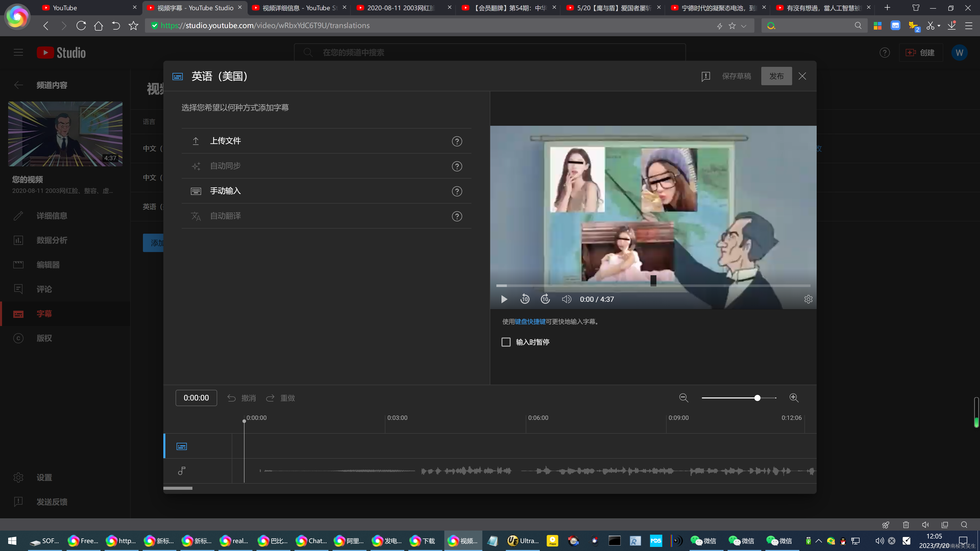The width and height of the screenshot is (980, 551).
Task: Open help for 上传文件 option
Action: click(457, 141)
